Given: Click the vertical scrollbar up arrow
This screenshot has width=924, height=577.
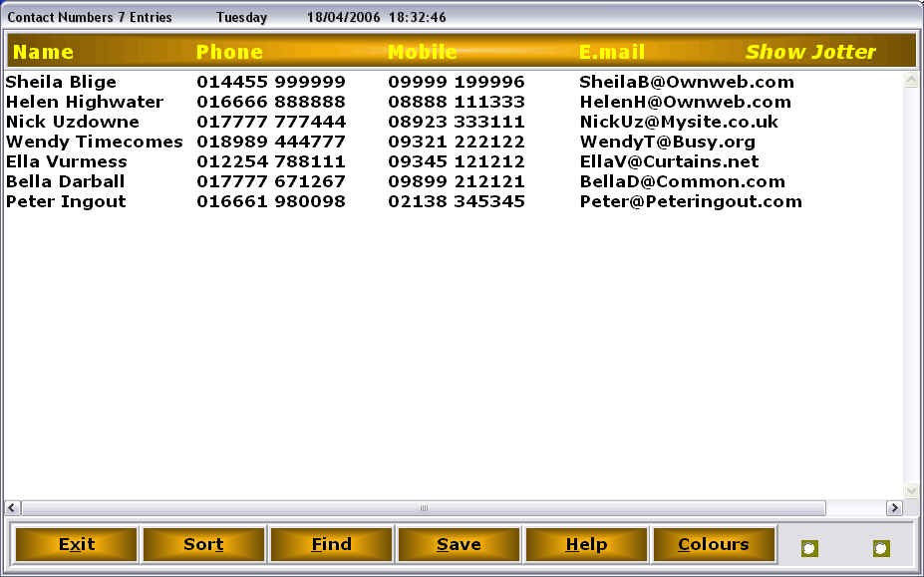Looking at the screenshot, I should point(911,79).
